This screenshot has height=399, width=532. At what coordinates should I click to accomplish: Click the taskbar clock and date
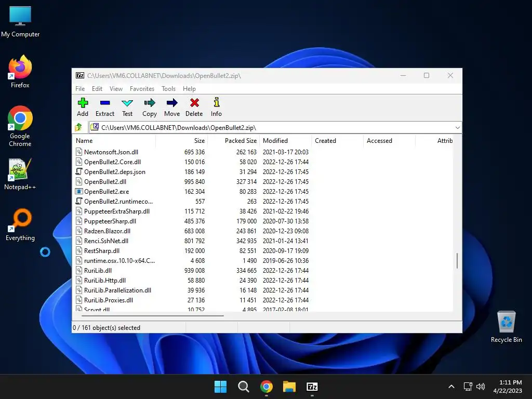[x=508, y=387]
